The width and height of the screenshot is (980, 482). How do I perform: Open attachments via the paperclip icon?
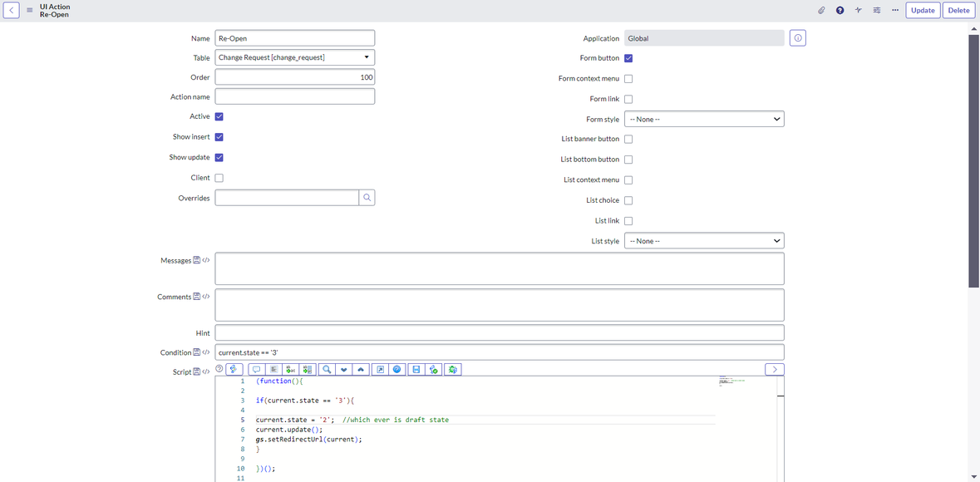click(x=822, y=10)
